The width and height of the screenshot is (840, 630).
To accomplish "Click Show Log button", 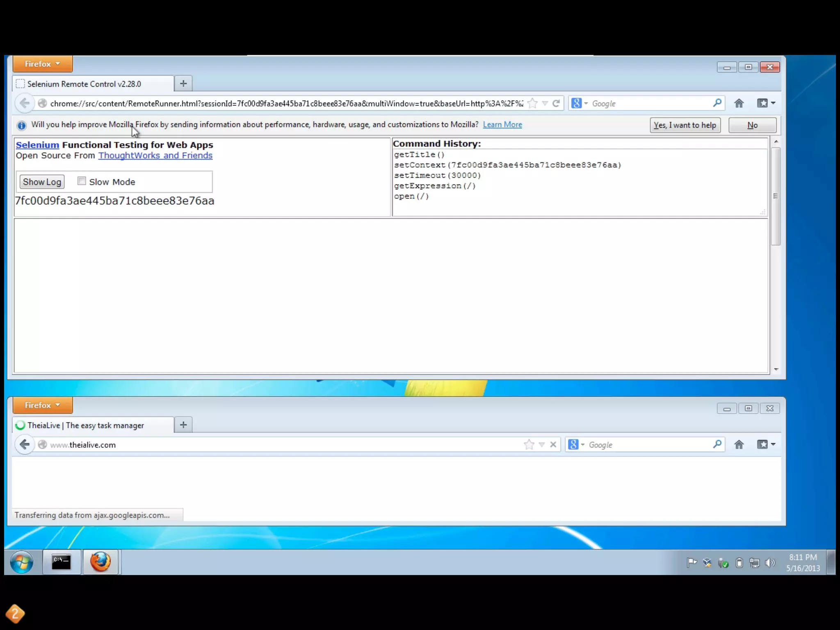I will tap(42, 182).
